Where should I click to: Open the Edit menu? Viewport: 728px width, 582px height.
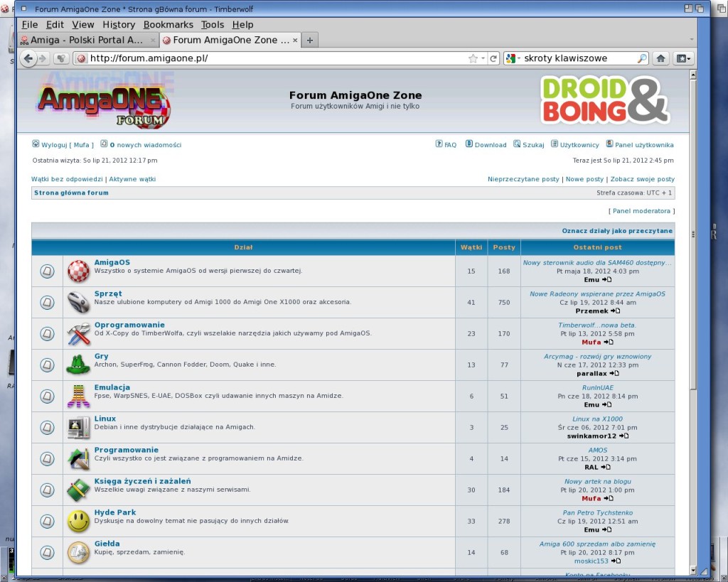tap(55, 25)
